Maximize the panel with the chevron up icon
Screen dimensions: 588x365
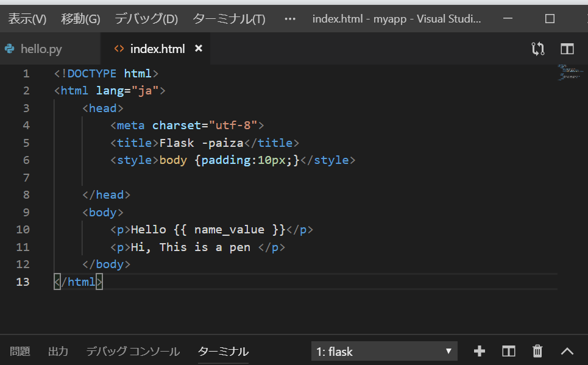(x=567, y=351)
